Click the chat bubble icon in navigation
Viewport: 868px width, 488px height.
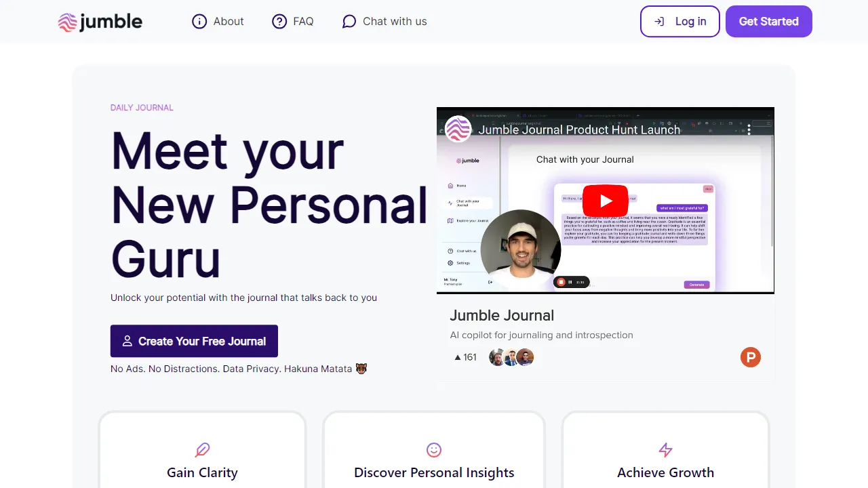[349, 22]
